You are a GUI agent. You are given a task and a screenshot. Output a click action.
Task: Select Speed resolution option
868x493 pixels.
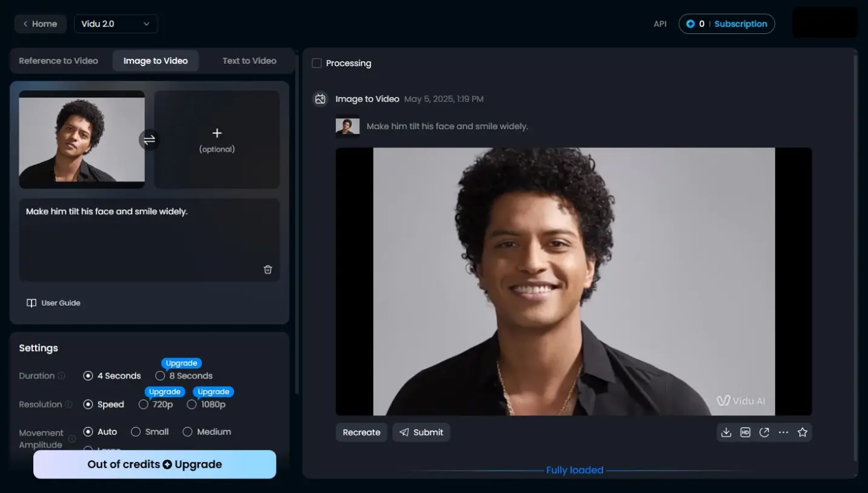(x=104, y=404)
